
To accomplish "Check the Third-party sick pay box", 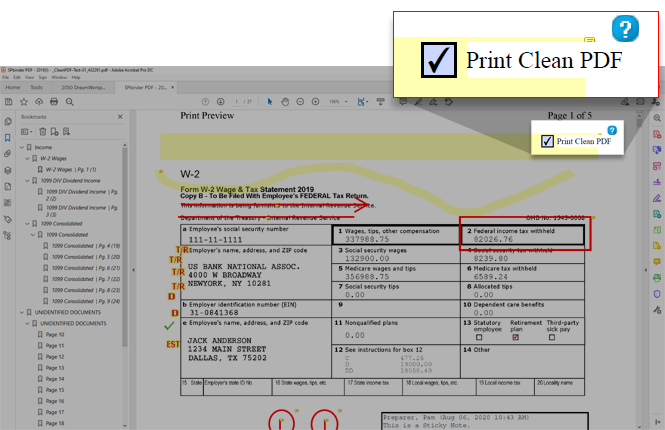I will [552, 338].
